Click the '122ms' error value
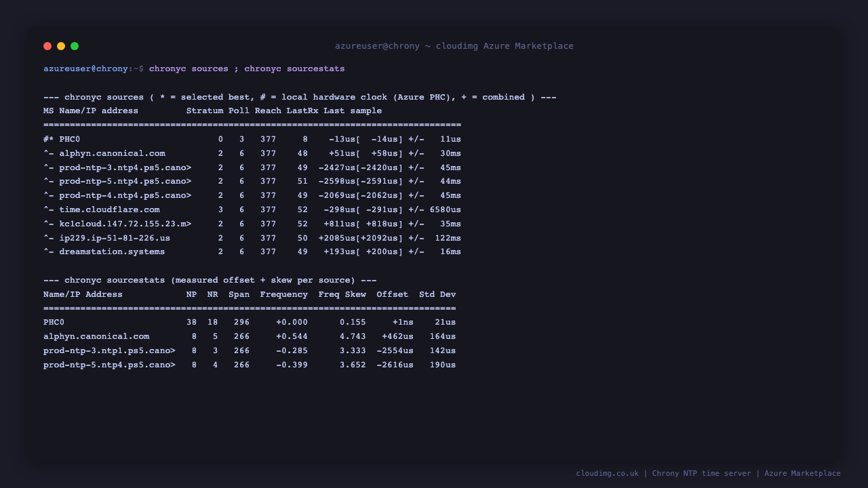 448,238
